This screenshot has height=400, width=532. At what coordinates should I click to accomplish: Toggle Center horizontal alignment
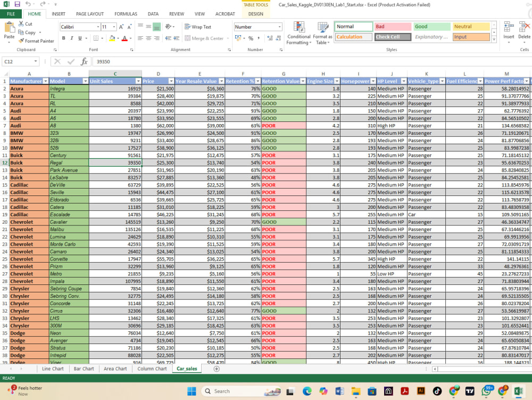coord(148,38)
